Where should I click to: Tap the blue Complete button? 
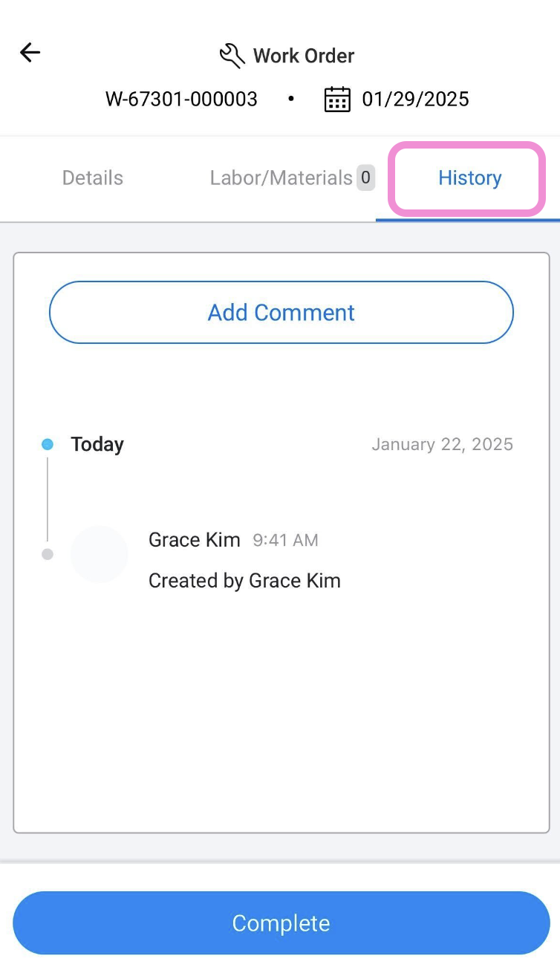tap(281, 923)
